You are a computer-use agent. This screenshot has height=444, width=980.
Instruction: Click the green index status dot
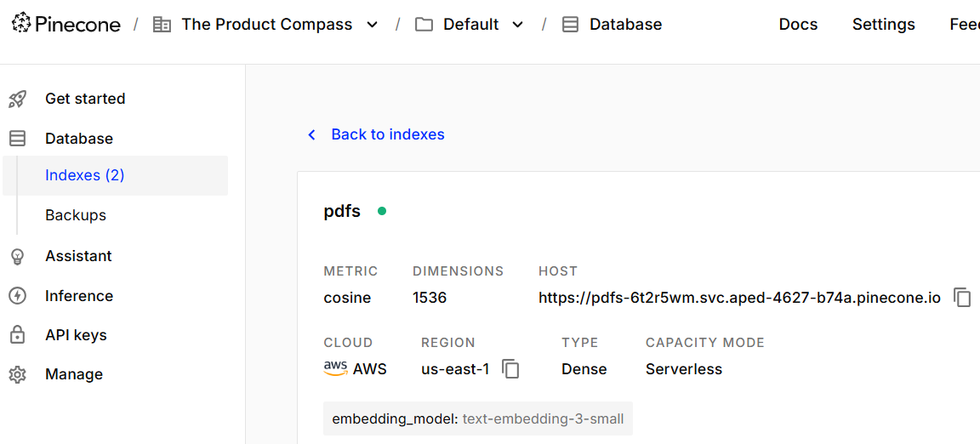click(x=382, y=211)
